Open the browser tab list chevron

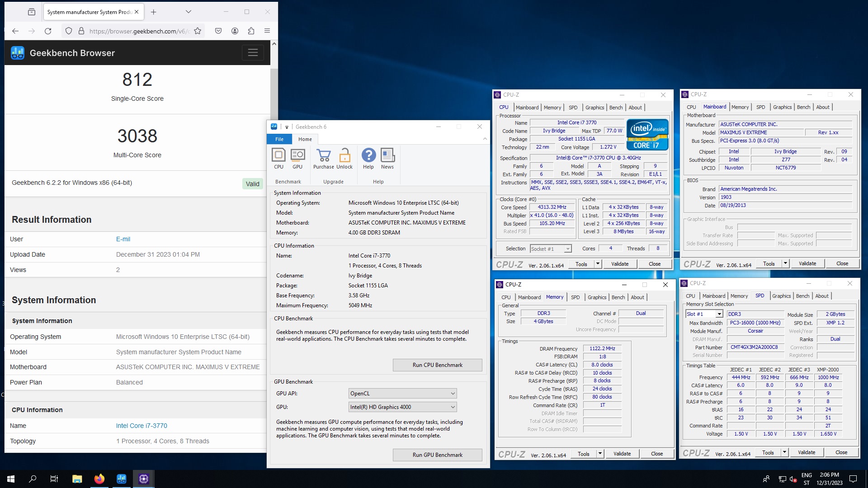[189, 12]
